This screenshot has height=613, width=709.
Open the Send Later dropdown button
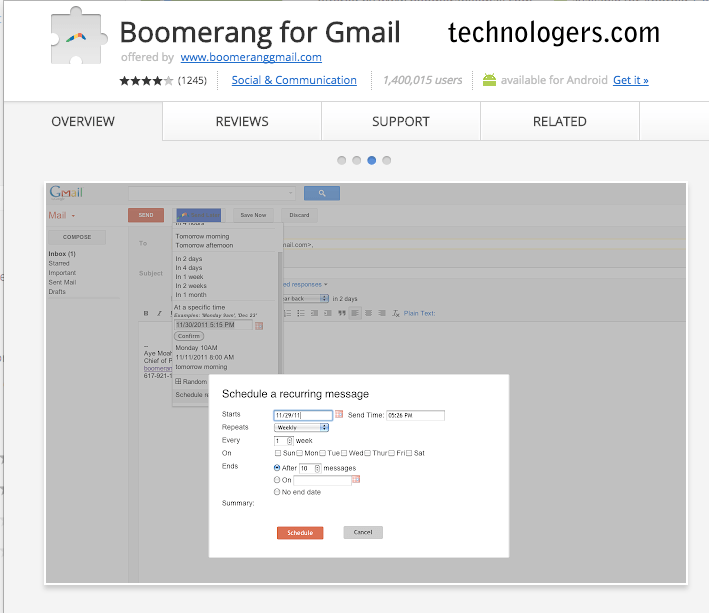[x=199, y=215]
